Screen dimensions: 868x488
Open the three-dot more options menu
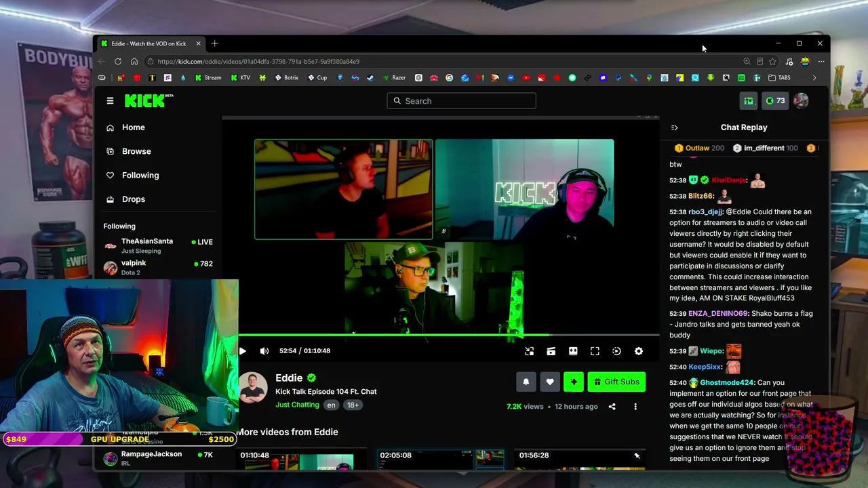pyautogui.click(x=635, y=407)
